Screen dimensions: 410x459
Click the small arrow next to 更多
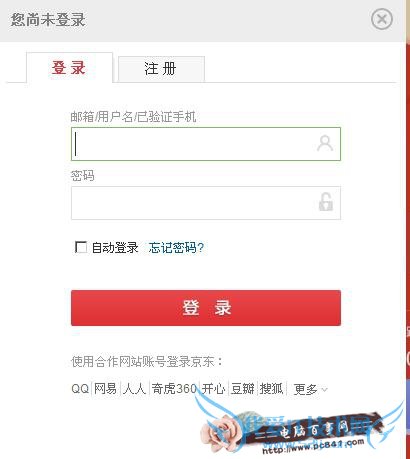[x=325, y=389]
